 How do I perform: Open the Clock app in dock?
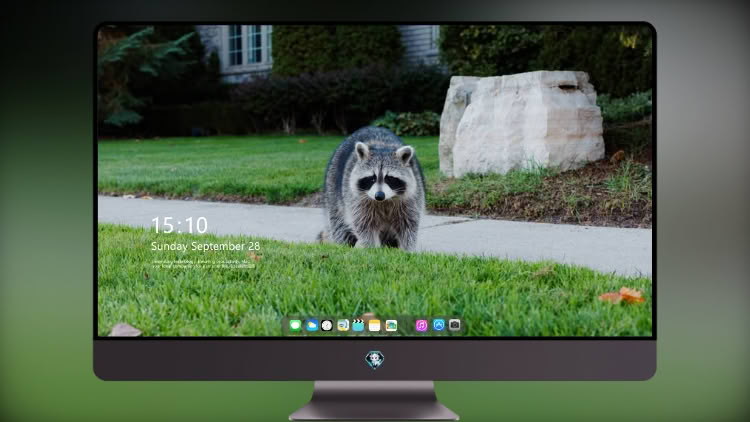(x=327, y=326)
